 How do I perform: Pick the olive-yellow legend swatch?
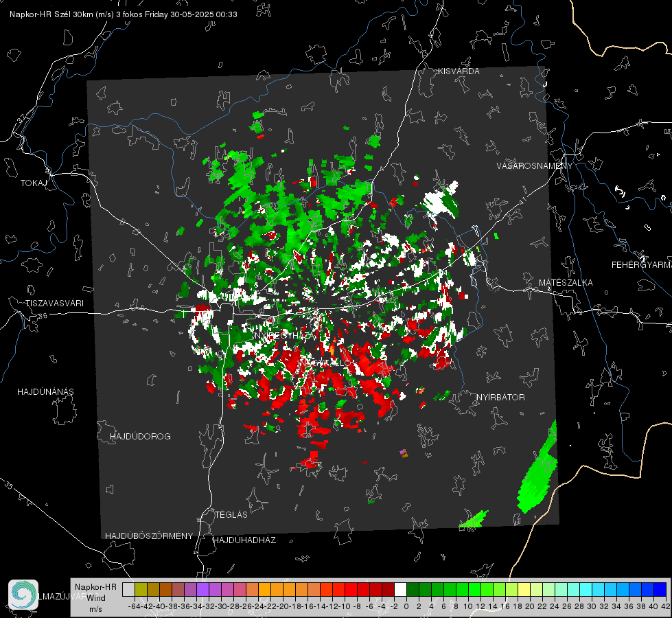click(x=141, y=589)
